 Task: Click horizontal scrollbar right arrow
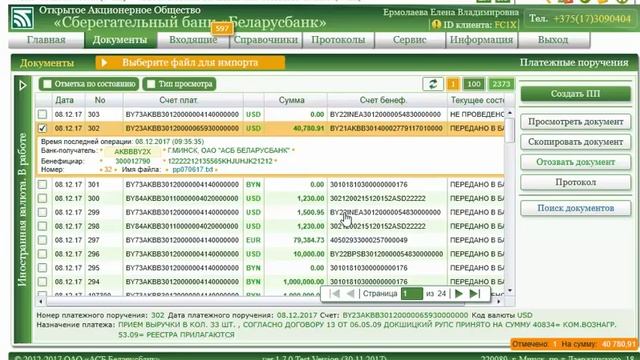click(x=498, y=302)
